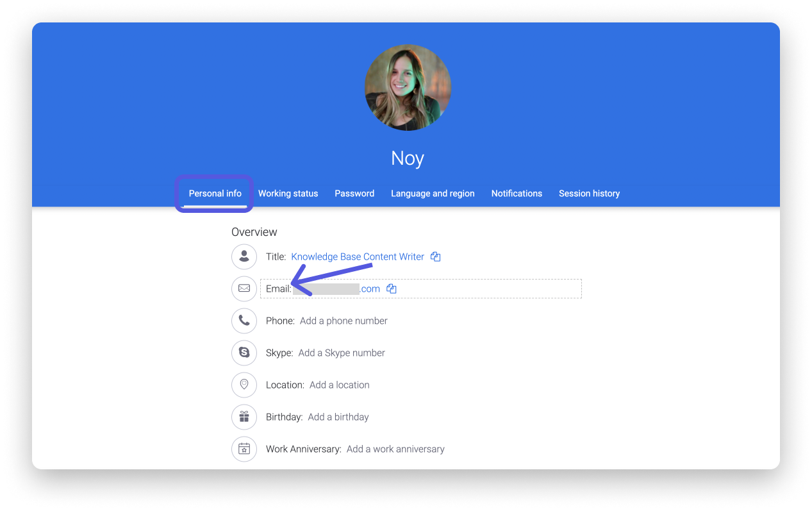The height and width of the screenshot is (511, 812).
Task: Click the Work Anniversary calendar icon
Action: tap(244, 449)
